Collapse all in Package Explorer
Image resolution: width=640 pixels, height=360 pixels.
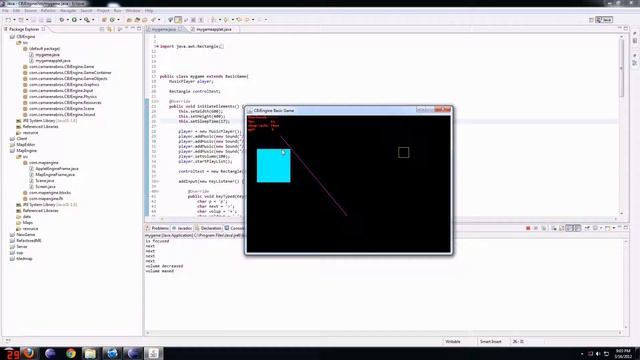102,29
